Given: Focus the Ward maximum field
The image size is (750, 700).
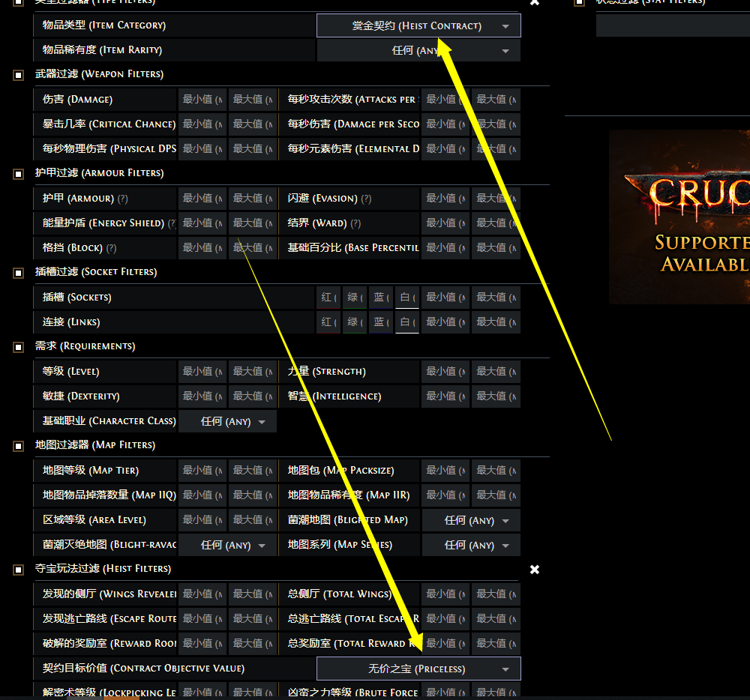Looking at the screenshot, I should click(x=496, y=223).
